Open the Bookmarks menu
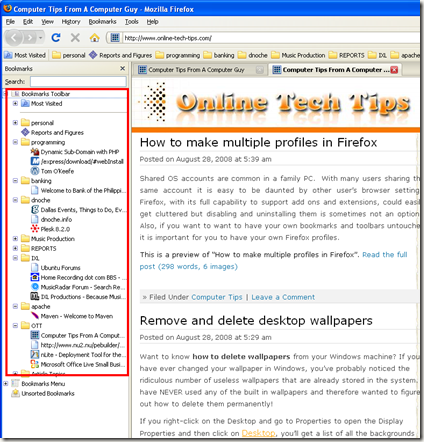 [x=102, y=22]
